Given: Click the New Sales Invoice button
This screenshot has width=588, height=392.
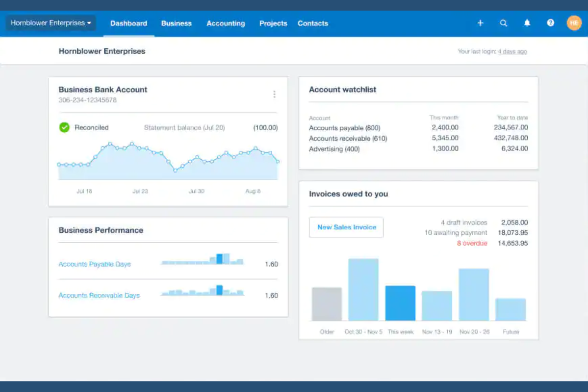Looking at the screenshot, I should (x=346, y=227).
